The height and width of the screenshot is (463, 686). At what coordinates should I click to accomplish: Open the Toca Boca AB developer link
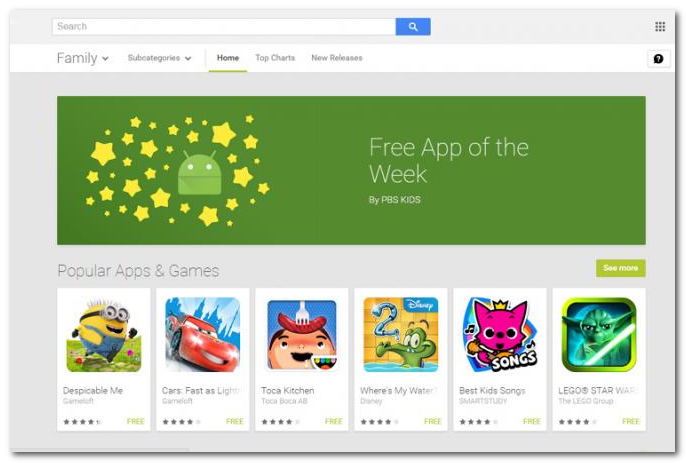284,401
